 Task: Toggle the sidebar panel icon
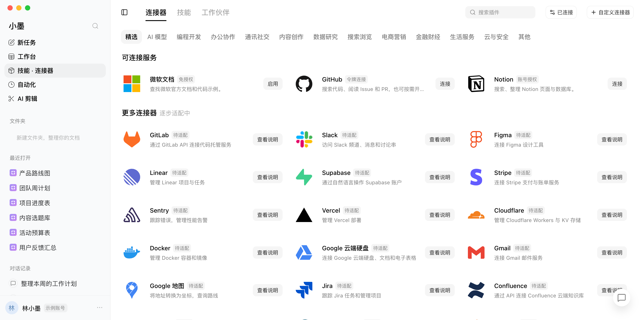pos(124,12)
